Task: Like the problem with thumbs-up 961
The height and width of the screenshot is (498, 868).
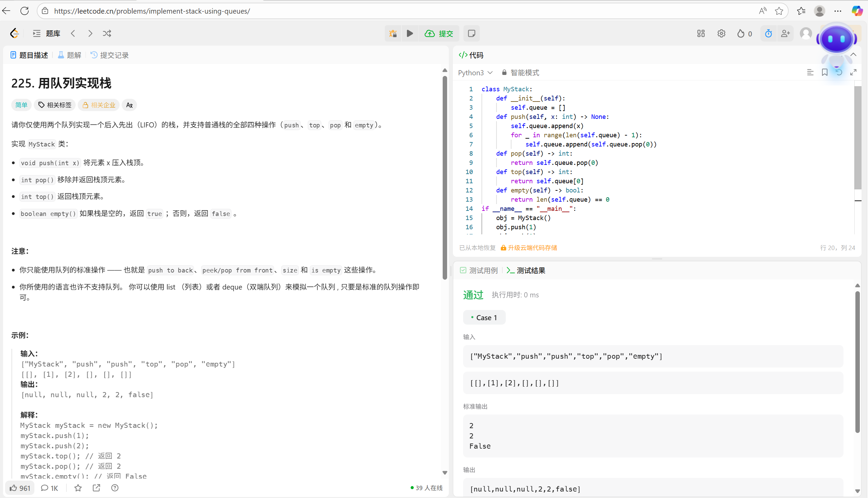Action: [20, 488]
